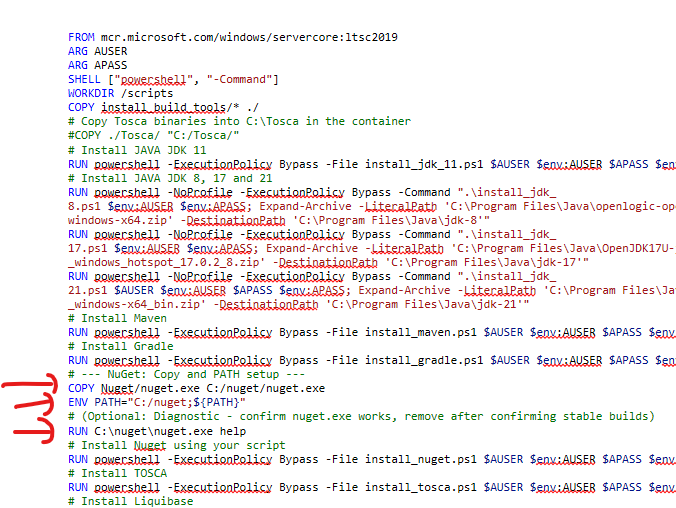Click the '# Install Maven' comment
Viewport: 676px width, 508px height.
[x=117, y=318]
